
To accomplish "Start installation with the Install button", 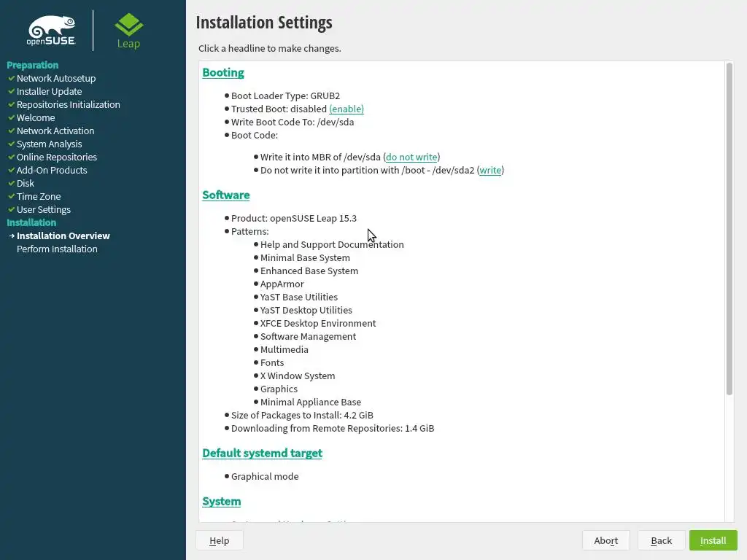I will click(713, 540).
